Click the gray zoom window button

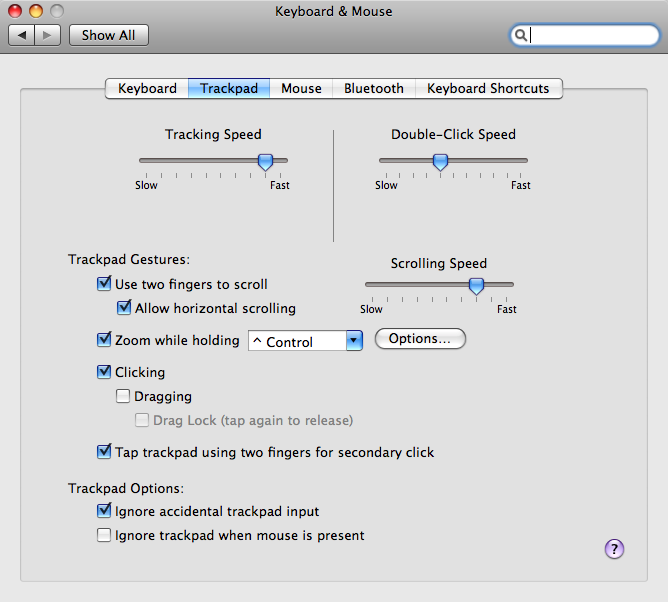[x=57, y=11]
